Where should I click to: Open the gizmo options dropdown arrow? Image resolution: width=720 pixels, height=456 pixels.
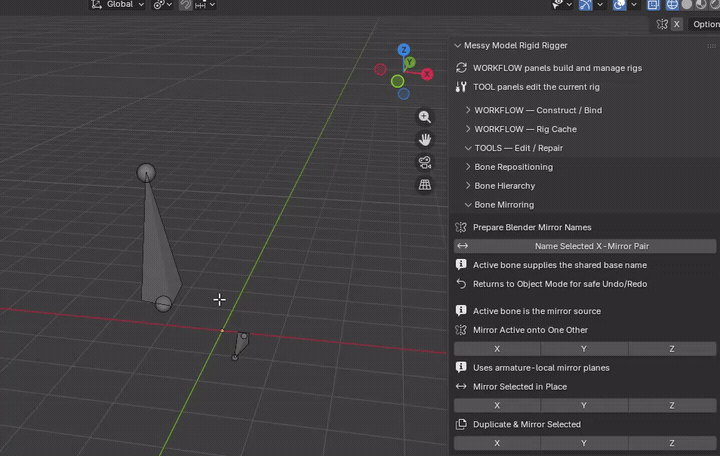[x=600, y=5]
